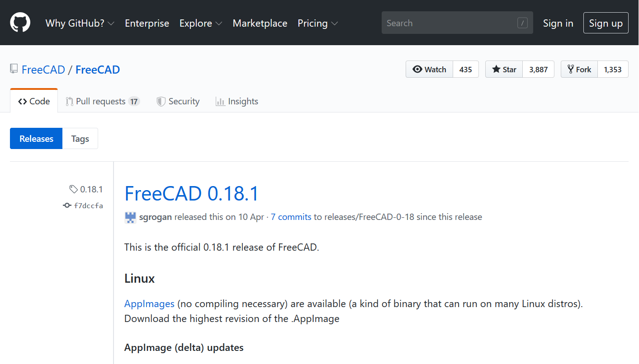Click the official 0.18.1 release sentence
The width and height of the screenshot is (639, 364).
point(222,247)
